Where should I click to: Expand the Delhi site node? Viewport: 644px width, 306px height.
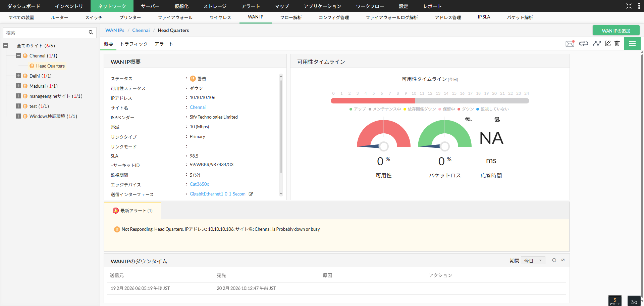coord(18,76)
